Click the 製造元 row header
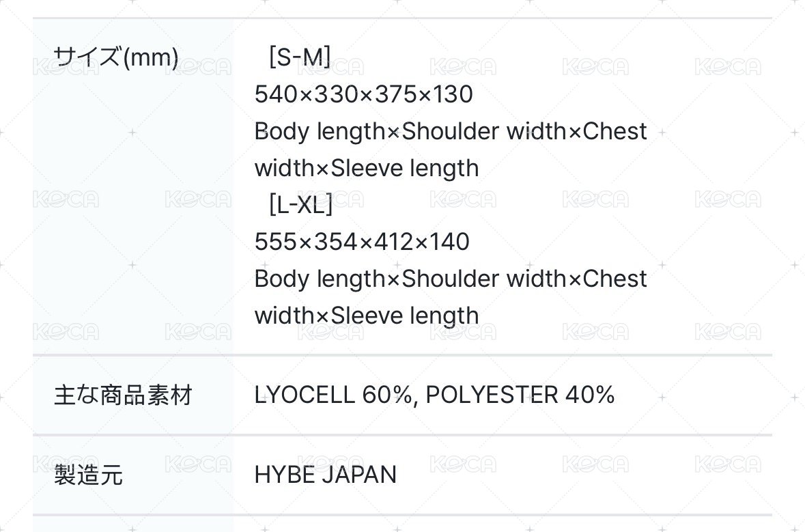 coord(88,475)
